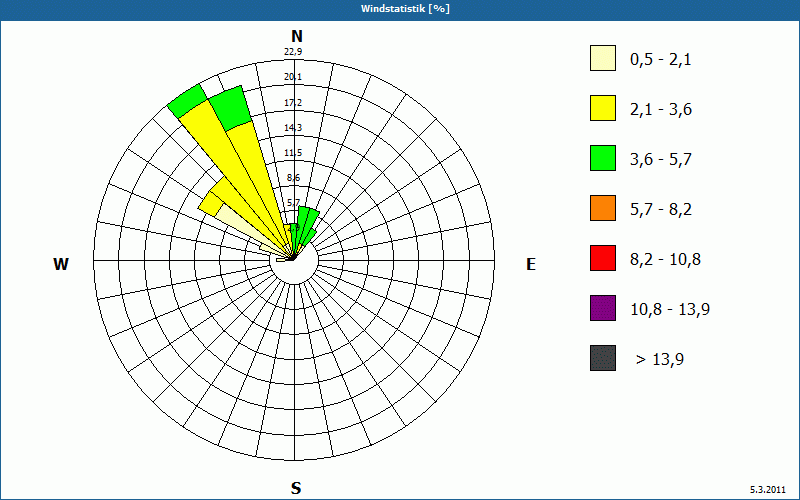Click the legend label '10,8 - 13,9'
This screenshot has height=500, width=800.
pos(670,310)
